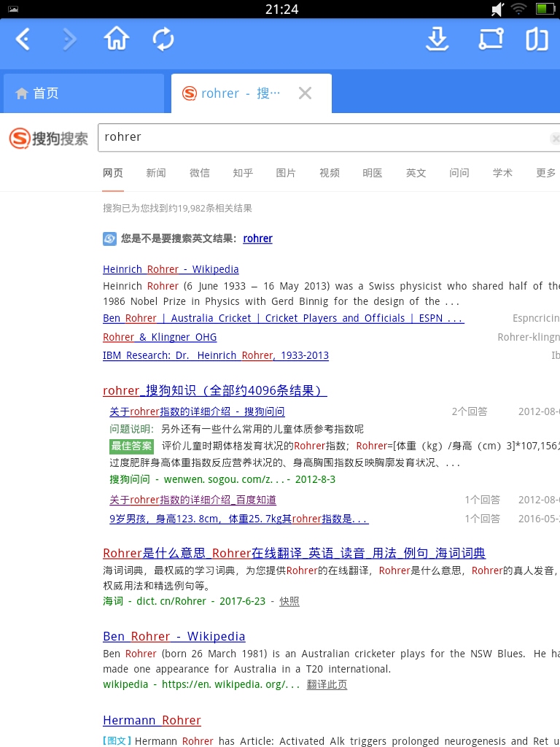
Task: Tap the battery status icon
Action: pyautogui.click(x=545, y=9)
